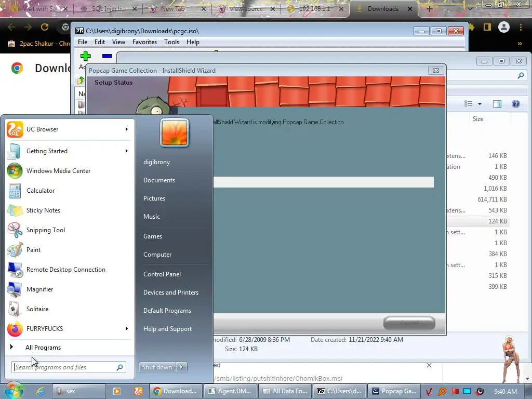The width and height of the screenshot is (532, 399).
Task: Open Documents from Start menu
Action: (159, 180)
